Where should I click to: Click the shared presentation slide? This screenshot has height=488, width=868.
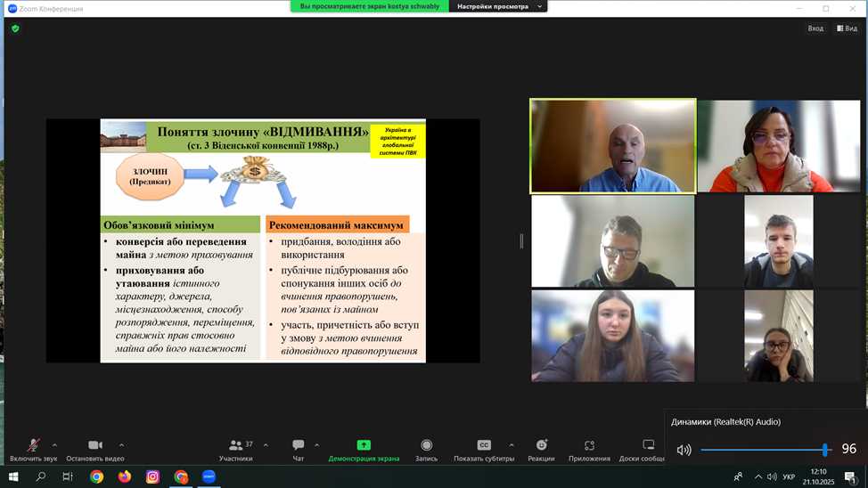tap(263, 240)
